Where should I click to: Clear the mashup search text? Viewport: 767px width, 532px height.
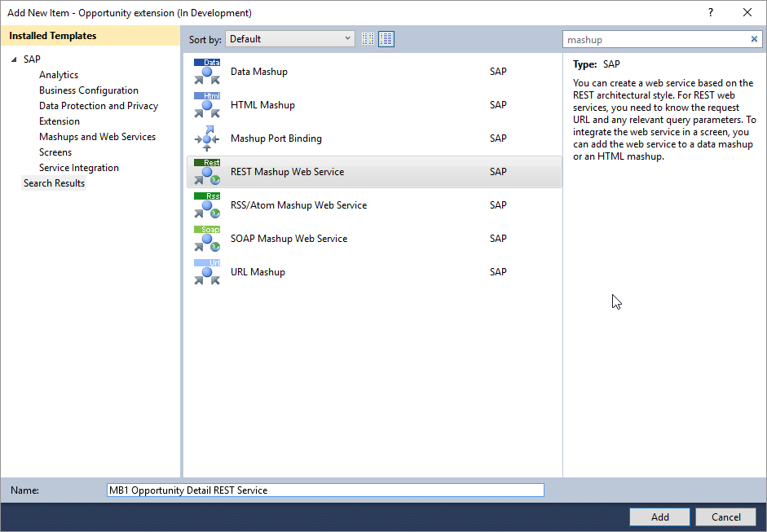754,39
